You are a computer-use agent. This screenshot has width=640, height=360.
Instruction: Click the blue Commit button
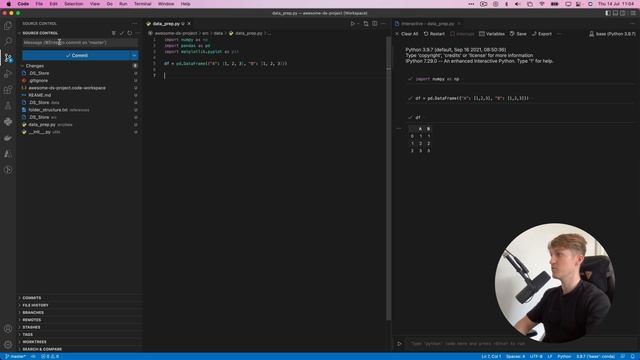click(x=76, y=55)
